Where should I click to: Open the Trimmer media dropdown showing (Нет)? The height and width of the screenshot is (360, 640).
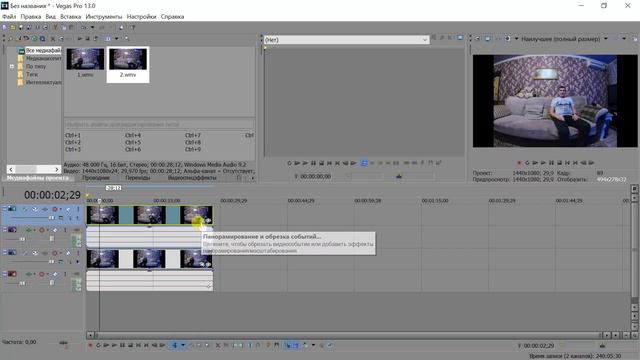(346, 40)
